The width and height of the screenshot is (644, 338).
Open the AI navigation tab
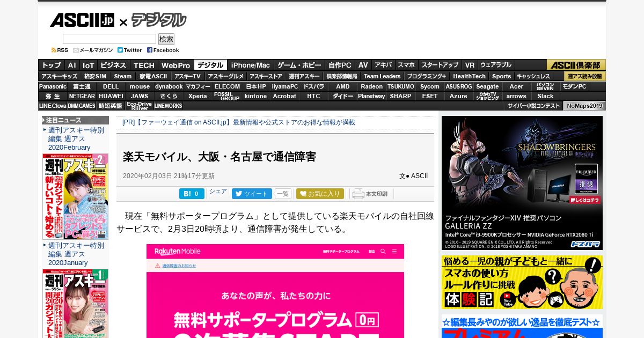point(72,65)
